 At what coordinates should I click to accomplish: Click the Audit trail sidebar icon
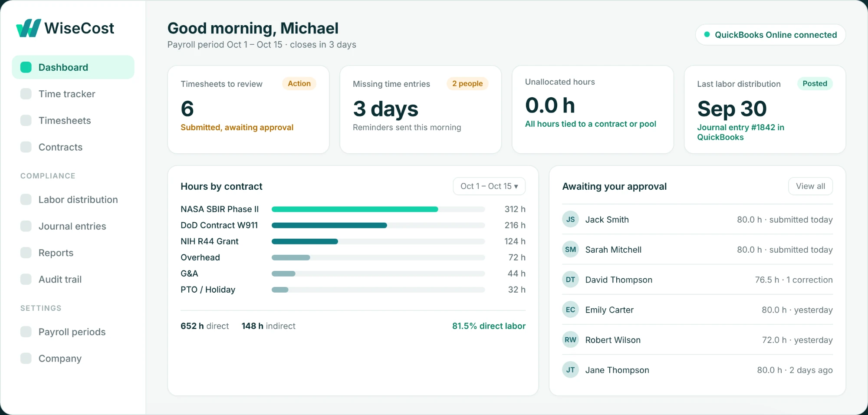[26, 279]
